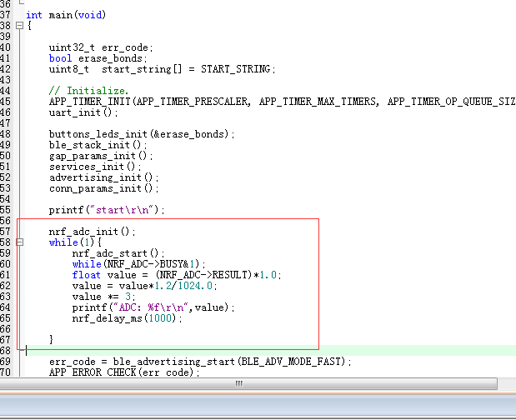Click 'printf("ADC: %f\r\n",value);' line

pyautogui.click(x=153, y=307)
